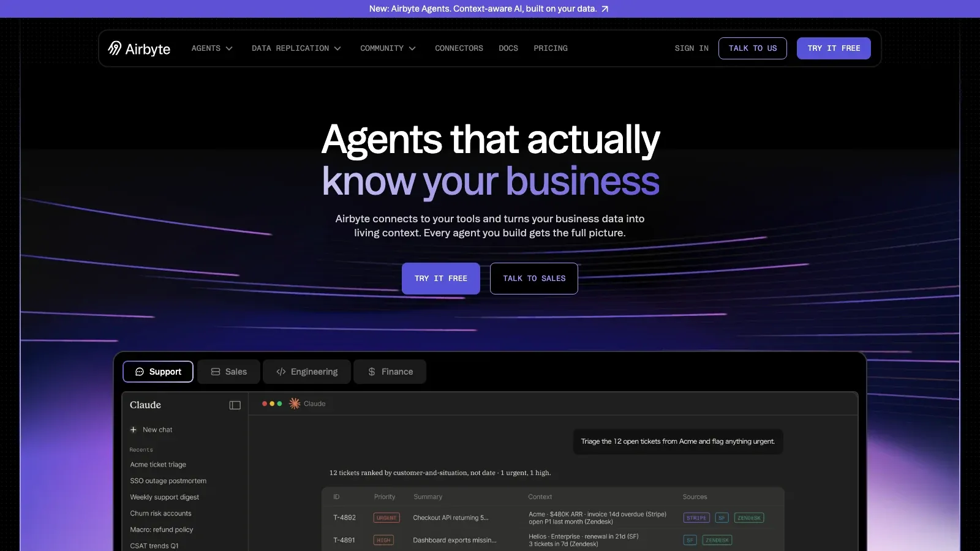The height and width of the screenshot is (551, 980).
Task: Click the Priority column header
Action: coord(385,497)
